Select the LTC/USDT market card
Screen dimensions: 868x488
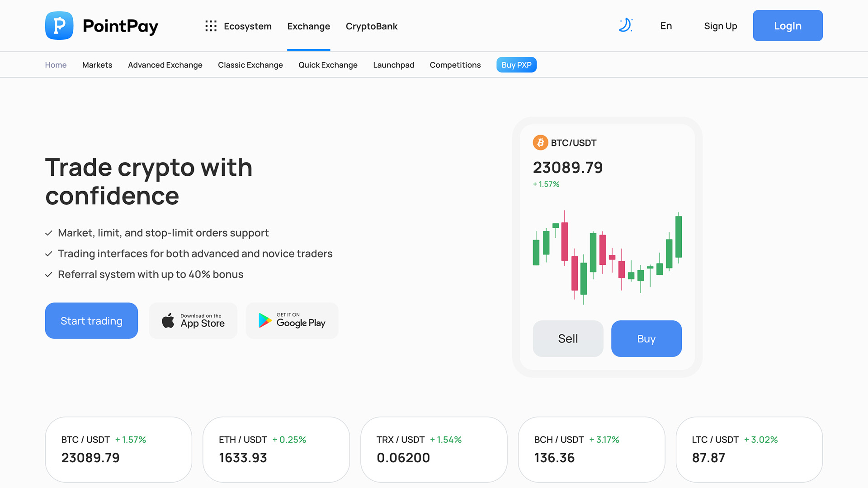point(749,450)
